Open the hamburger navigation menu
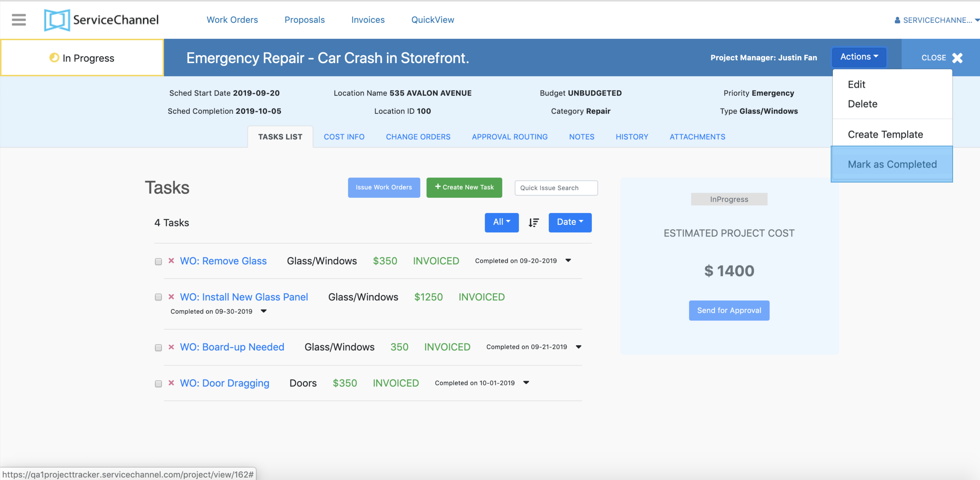This screenshot has height=480, width=980. pos(19,20)
